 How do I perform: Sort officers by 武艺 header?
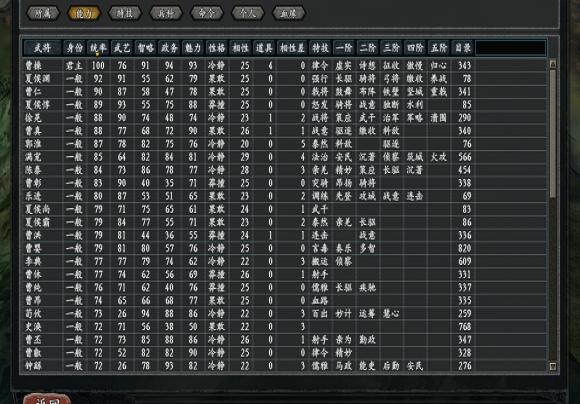pyautogui.click(x=122, y=48)
